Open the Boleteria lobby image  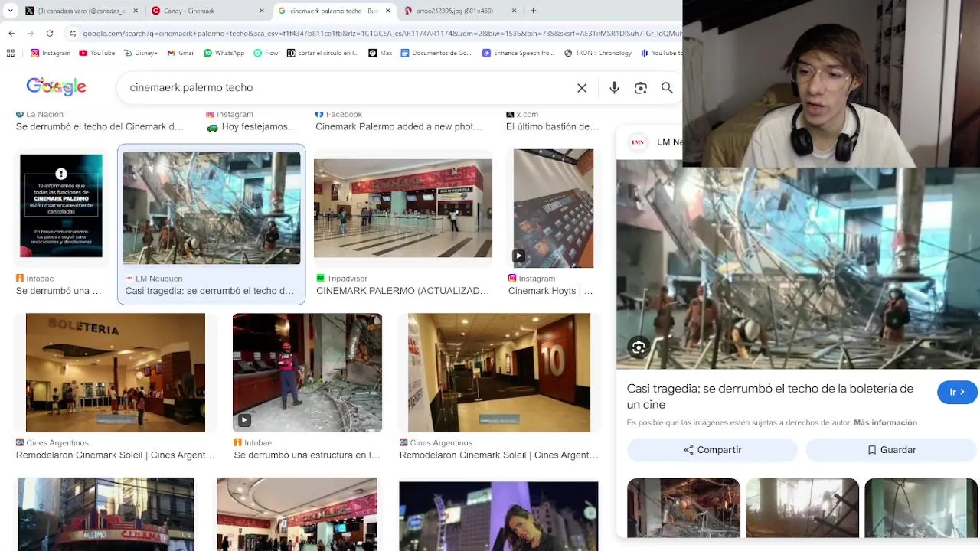click(x=116, y=373)
